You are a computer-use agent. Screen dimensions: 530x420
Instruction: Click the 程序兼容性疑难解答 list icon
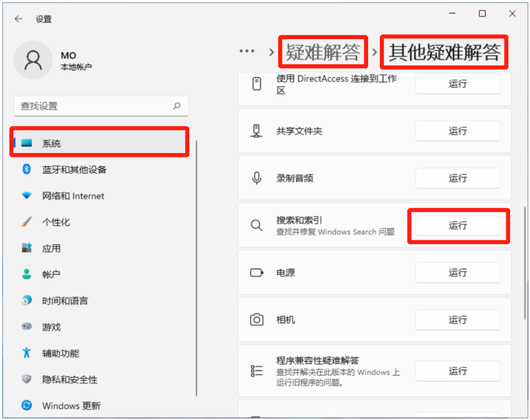click(x=257, y=371)
